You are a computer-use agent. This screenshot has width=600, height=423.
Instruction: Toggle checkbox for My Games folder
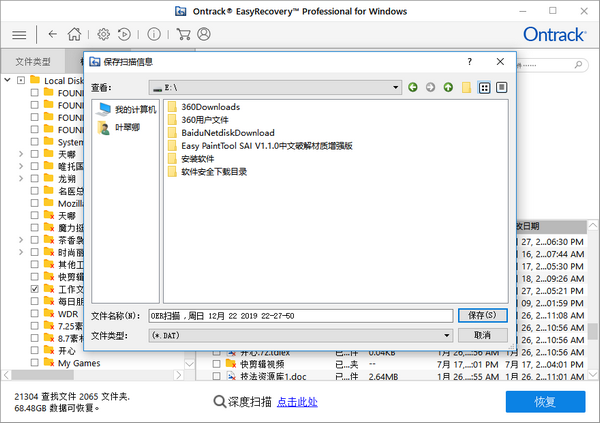click(34, 363)
